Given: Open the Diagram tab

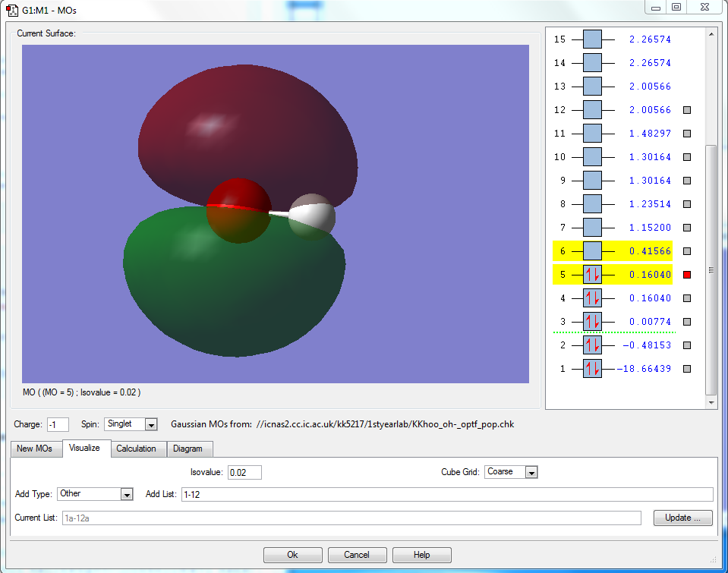Looking at the screenshot, I should 188,449.
